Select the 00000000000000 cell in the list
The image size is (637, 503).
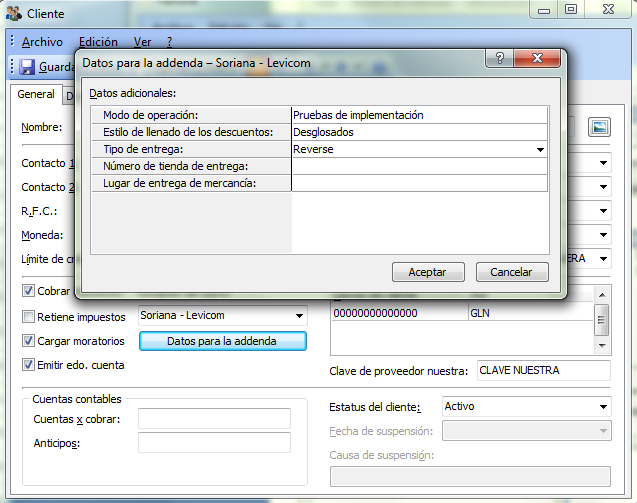(400, 313)
